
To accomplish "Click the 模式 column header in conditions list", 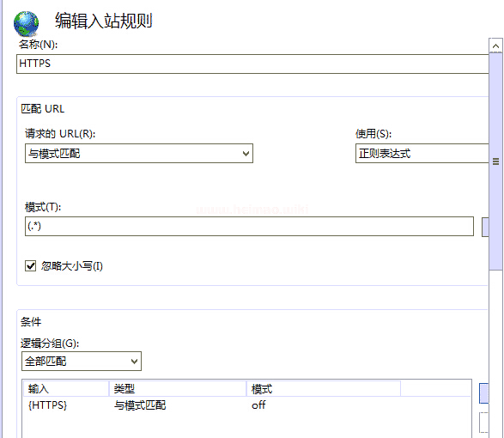I will (x=324, y=389).
